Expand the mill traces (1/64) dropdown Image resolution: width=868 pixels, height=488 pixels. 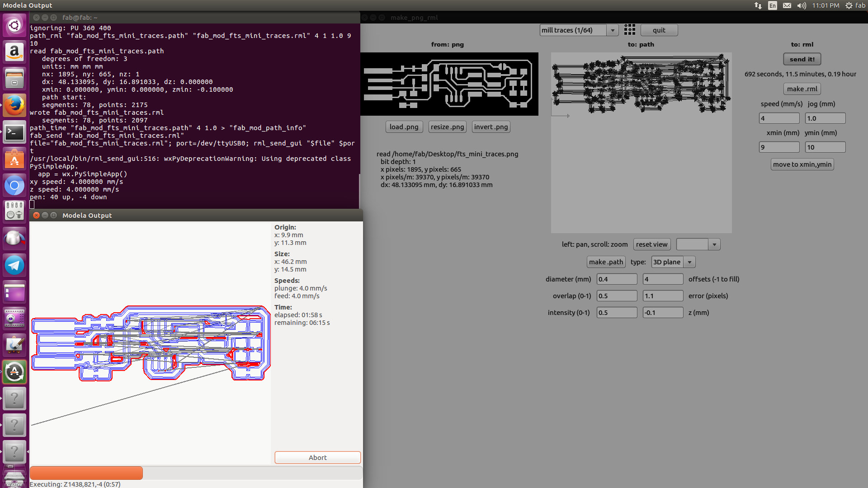[x=613, y=30]
